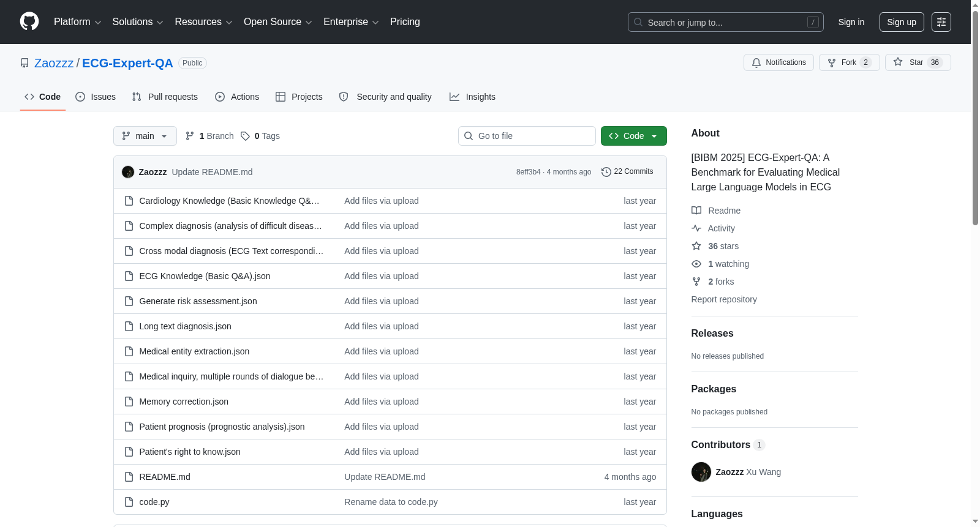
Task: Open the Activity link in About
Action: (x=713, y=228)
